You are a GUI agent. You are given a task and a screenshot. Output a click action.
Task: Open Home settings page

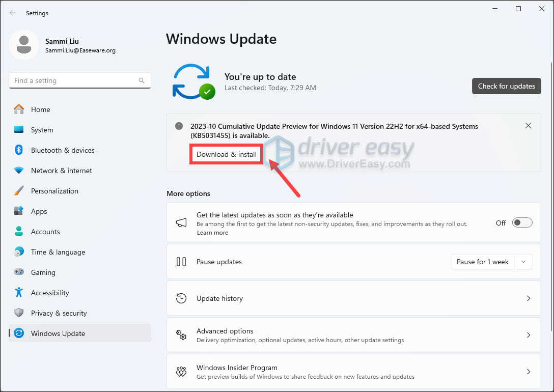point(80,109)
